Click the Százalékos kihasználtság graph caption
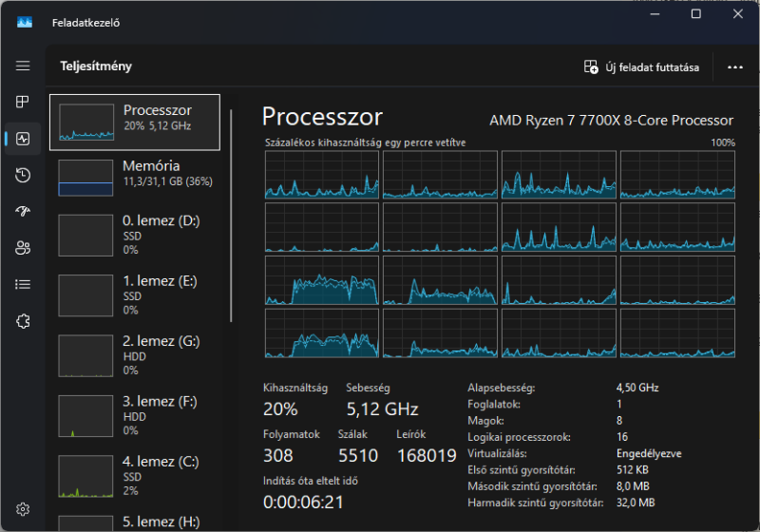The image size is (760, 532). point(366,142)
